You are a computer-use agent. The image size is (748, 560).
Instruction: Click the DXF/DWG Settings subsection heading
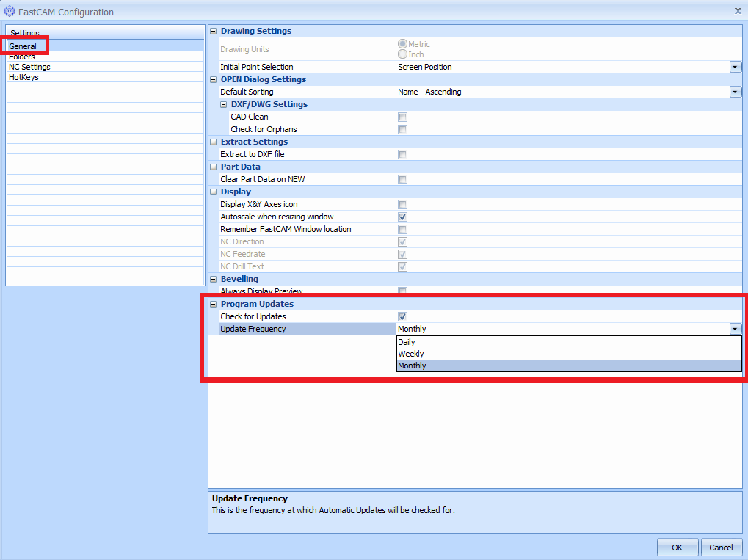pyautogui.click(x=269, y=104)
